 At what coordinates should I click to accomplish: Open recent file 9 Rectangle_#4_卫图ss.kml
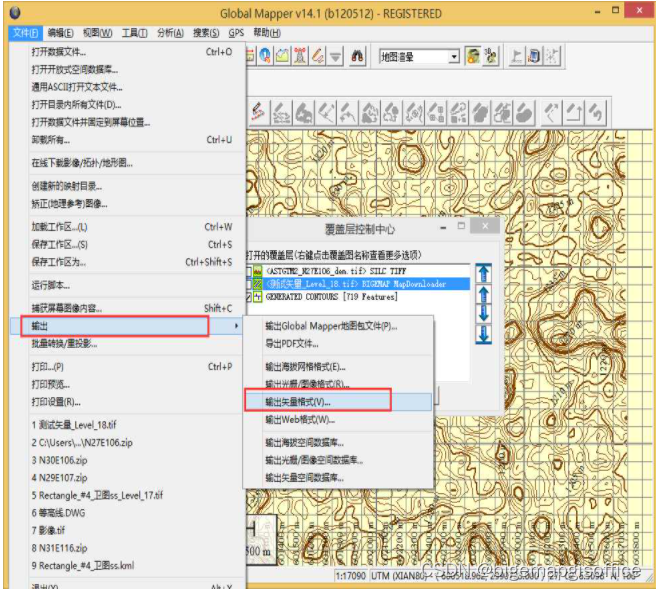pyautogui.click(x=128, y=565)
